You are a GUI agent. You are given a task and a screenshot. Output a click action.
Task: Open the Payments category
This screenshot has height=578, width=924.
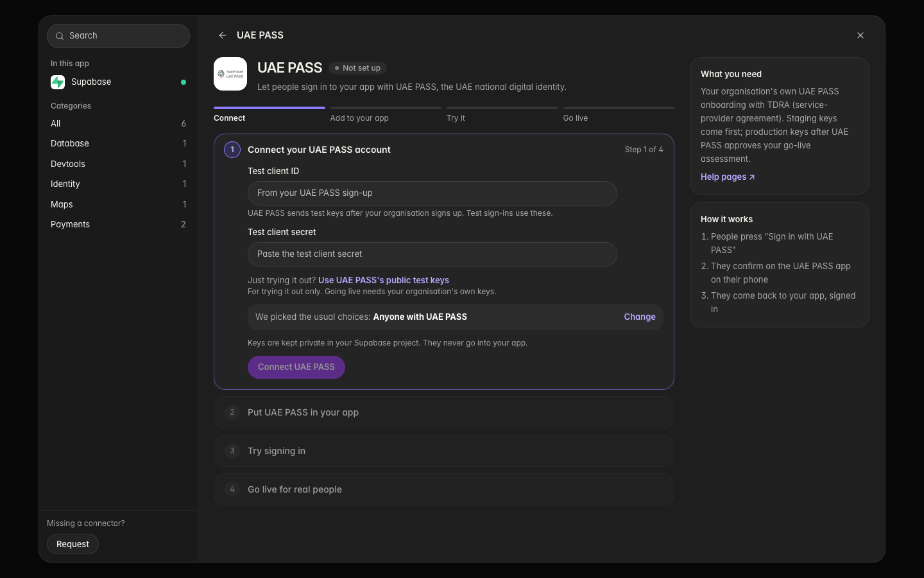[x=118, y=224]
